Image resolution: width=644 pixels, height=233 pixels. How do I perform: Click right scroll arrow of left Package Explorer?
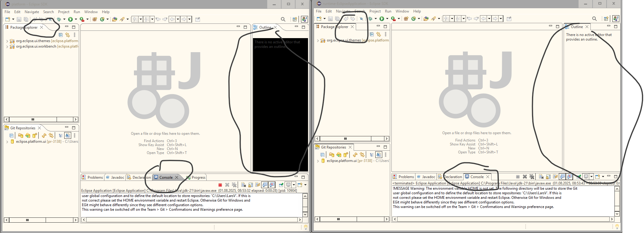pos(75,119)
